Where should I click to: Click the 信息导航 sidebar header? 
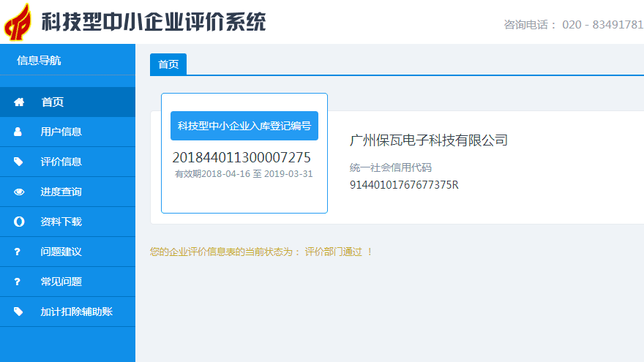[39, 61]
